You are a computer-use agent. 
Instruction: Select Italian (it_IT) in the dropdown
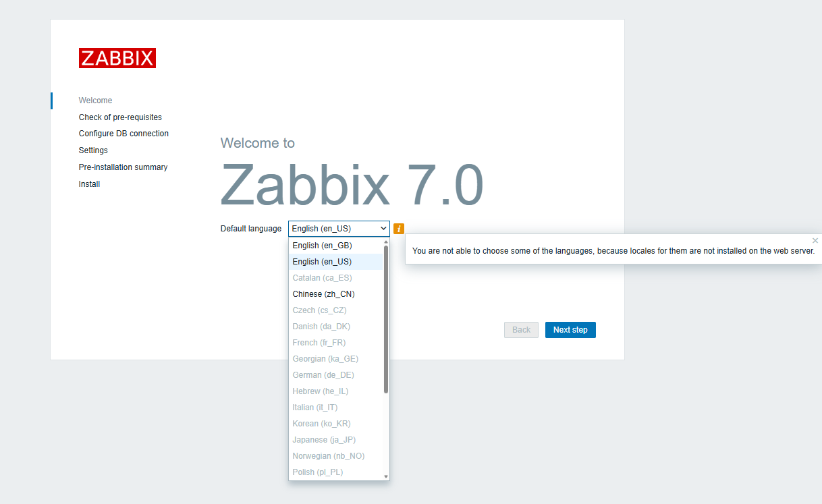point(336,408)
